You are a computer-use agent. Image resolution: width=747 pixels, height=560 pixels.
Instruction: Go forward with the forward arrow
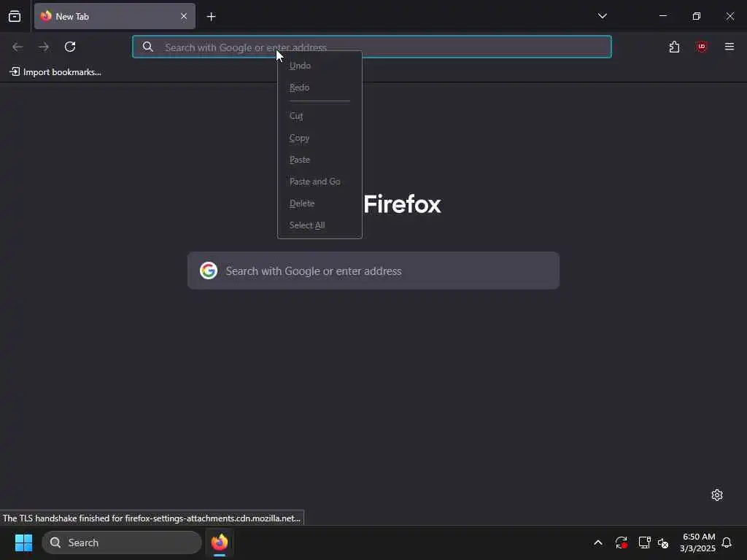44,47
